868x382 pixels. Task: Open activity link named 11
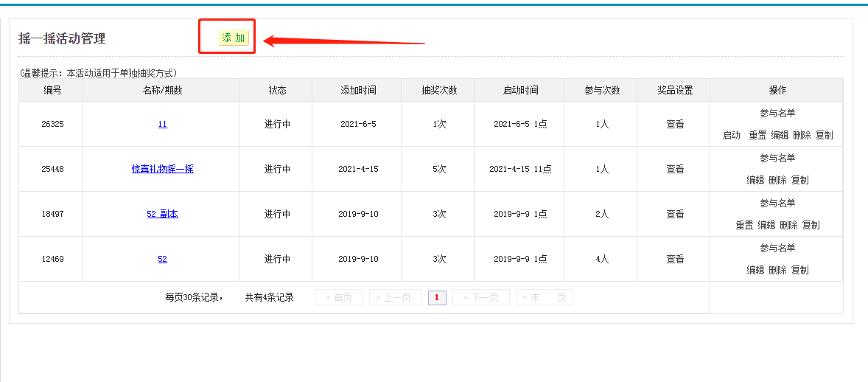[162, 125]
